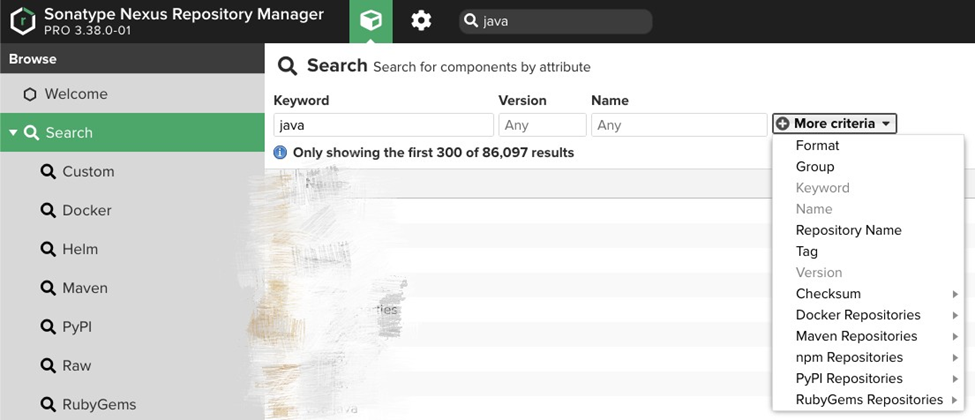Click the PyPI search magnifier icon

48,327
